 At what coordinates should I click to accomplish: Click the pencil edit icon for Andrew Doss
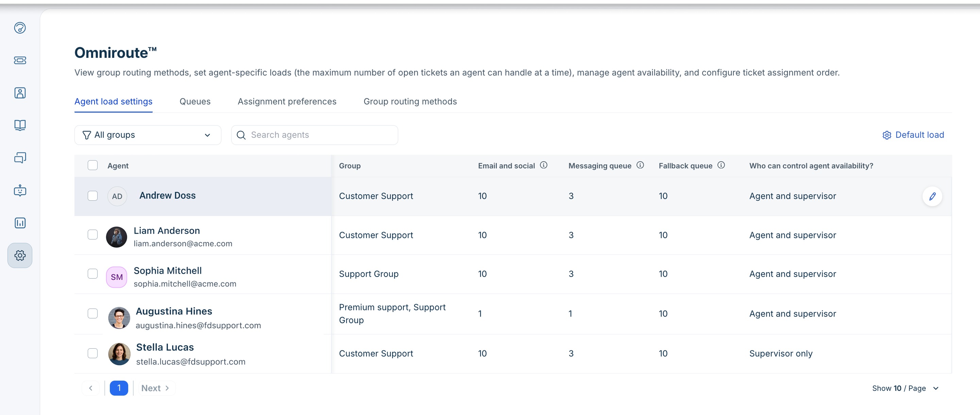[x=932, y=196]
